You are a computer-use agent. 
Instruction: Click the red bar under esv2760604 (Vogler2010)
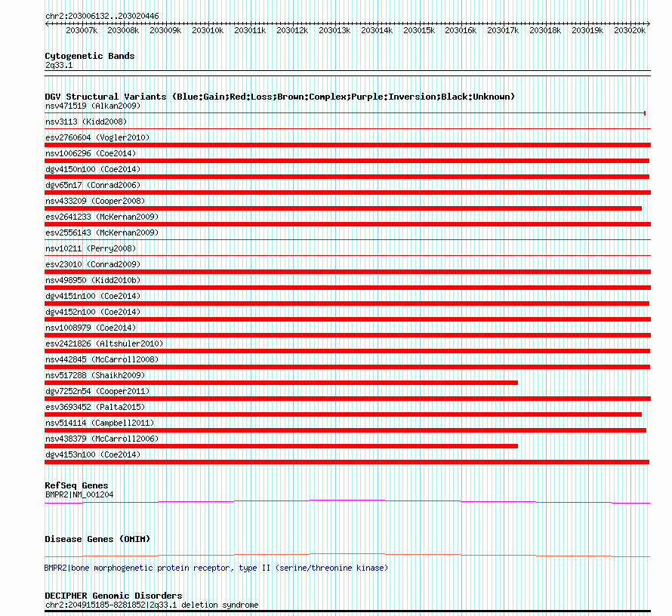[x=347, y=145]
